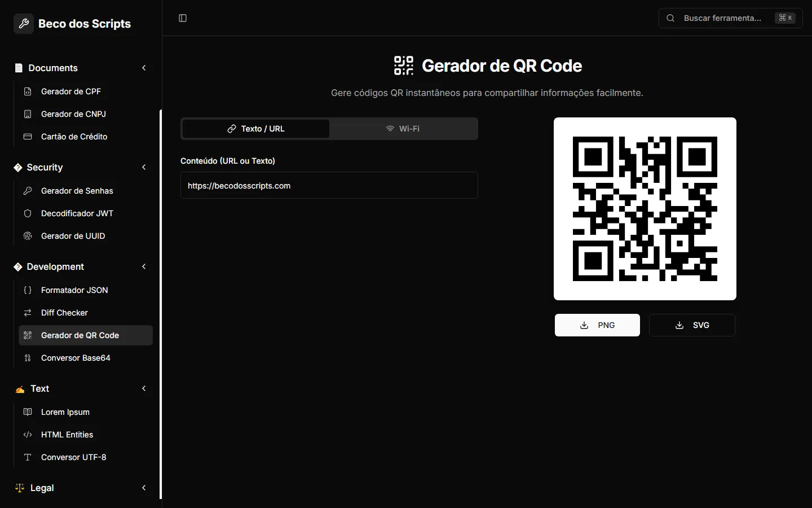Click the QR code icon in sidebar
Screen dimensions: 812x508
28,335
